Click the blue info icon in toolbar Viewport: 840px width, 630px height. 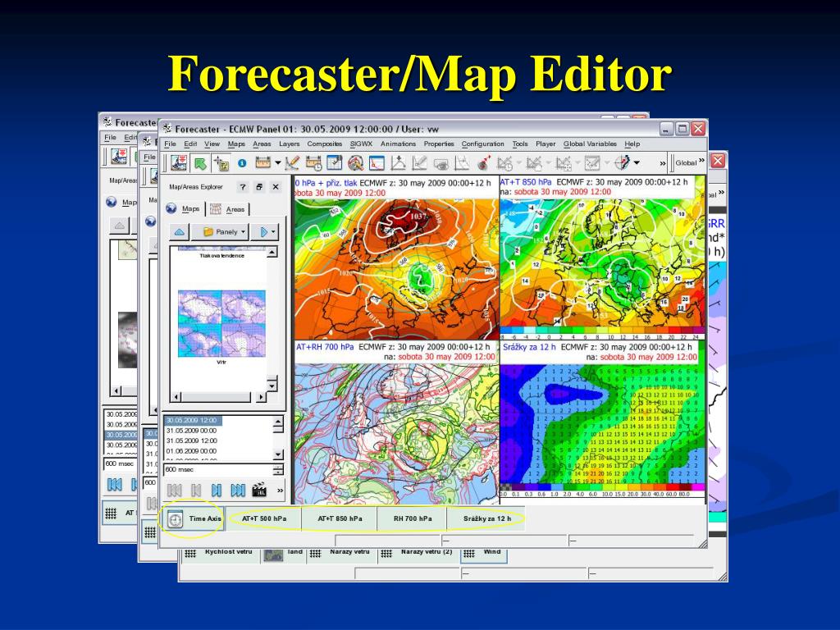click(x=242, y=163)
